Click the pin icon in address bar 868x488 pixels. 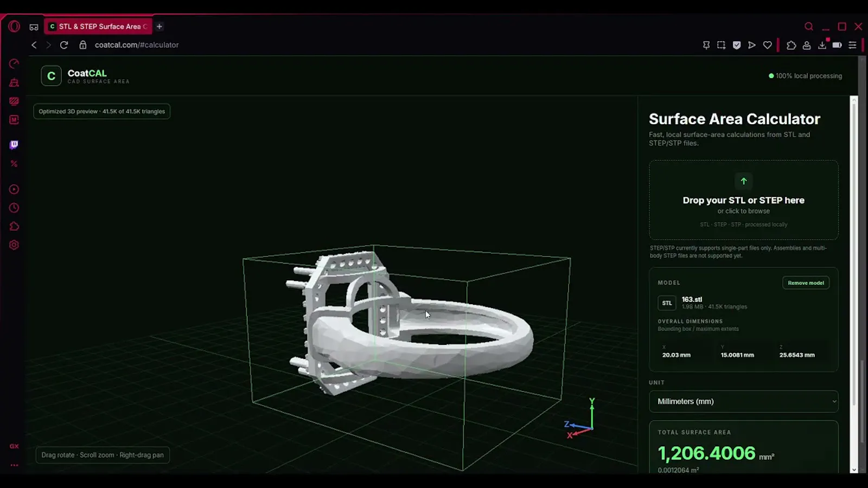(x=706, y=45)
